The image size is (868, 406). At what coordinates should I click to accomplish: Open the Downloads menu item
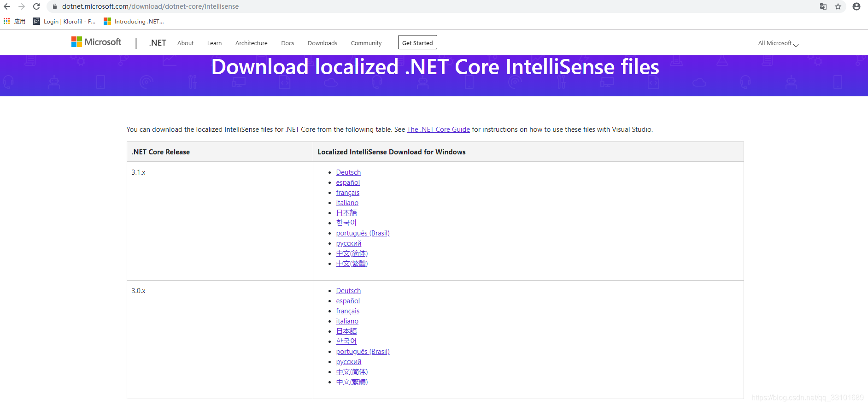coord(323,43)
